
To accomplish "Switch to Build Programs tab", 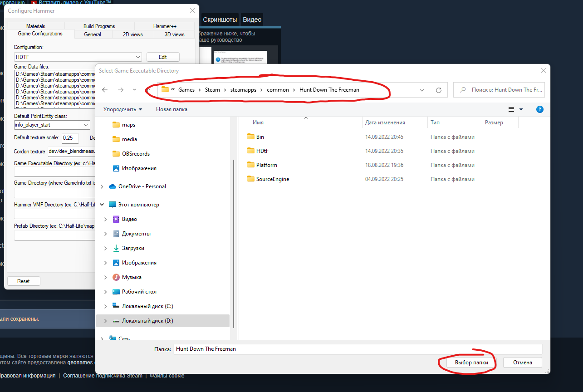I will click(x=99, y=26).
